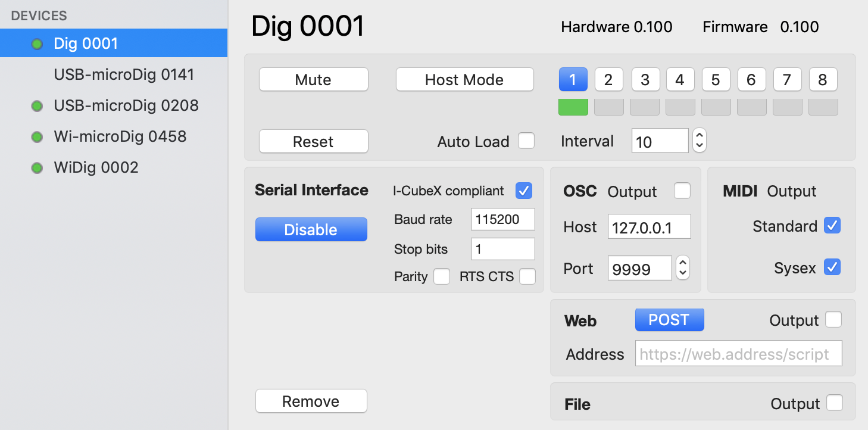Enable OSC Output checkbox

point(682,191)
